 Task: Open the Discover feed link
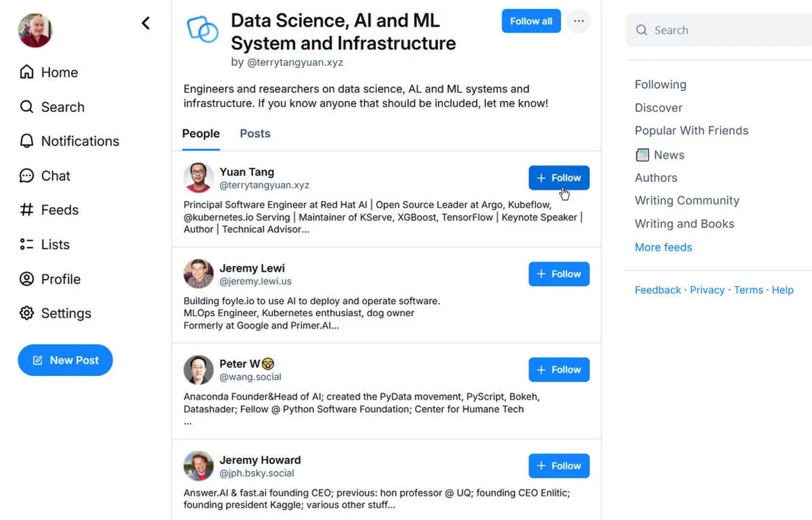pyautogui.click(x=658, y=108)
